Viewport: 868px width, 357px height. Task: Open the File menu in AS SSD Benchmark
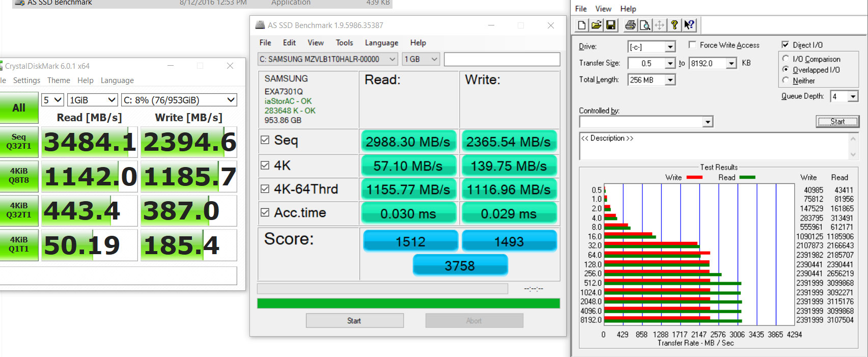[265, 43]
